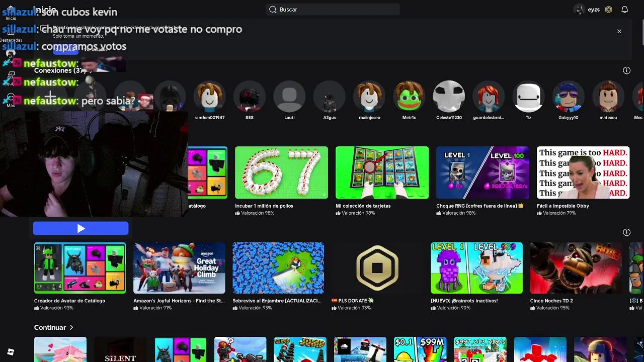
Task: Open raalinjoseo friend avatar
Action: (x=369, y=96)
